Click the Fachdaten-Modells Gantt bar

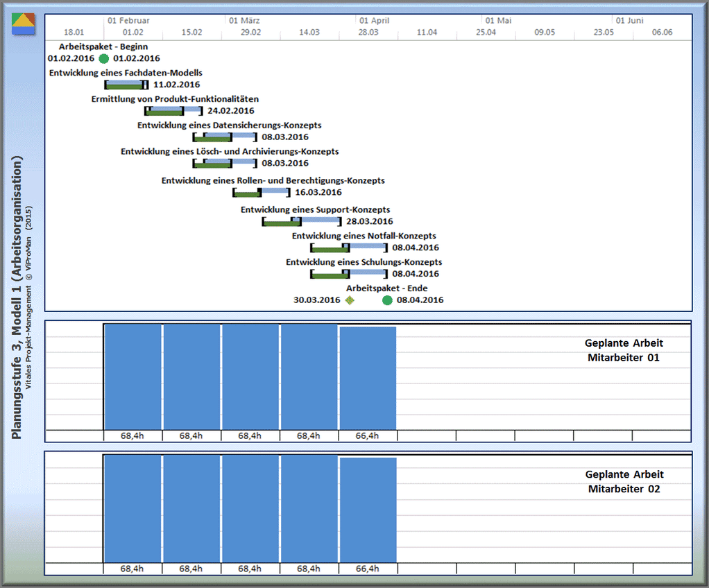point(126,85)
